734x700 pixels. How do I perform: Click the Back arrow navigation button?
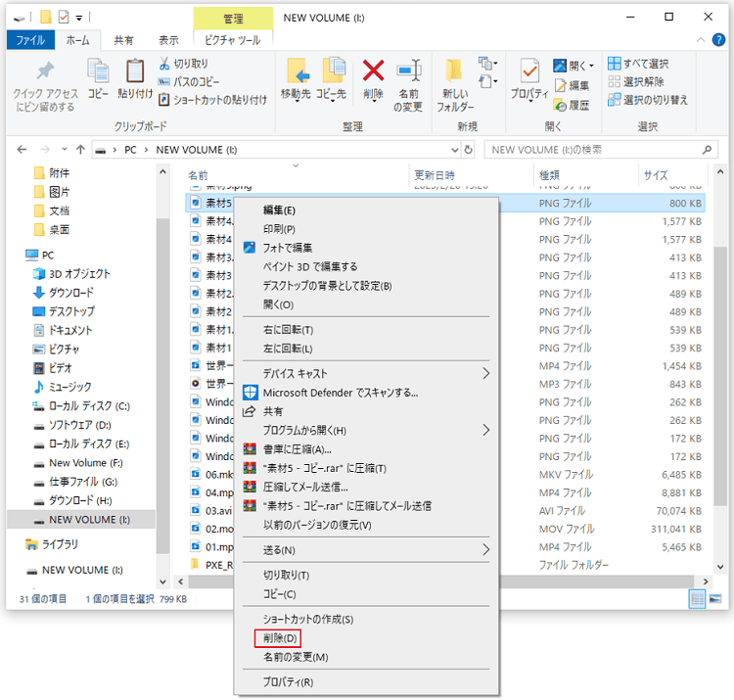point(22,150)
